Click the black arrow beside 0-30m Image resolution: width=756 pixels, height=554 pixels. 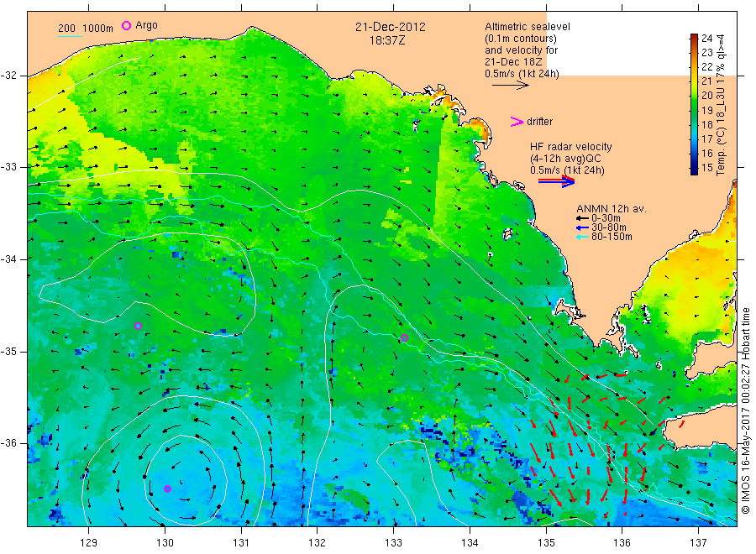coord(582,219)
